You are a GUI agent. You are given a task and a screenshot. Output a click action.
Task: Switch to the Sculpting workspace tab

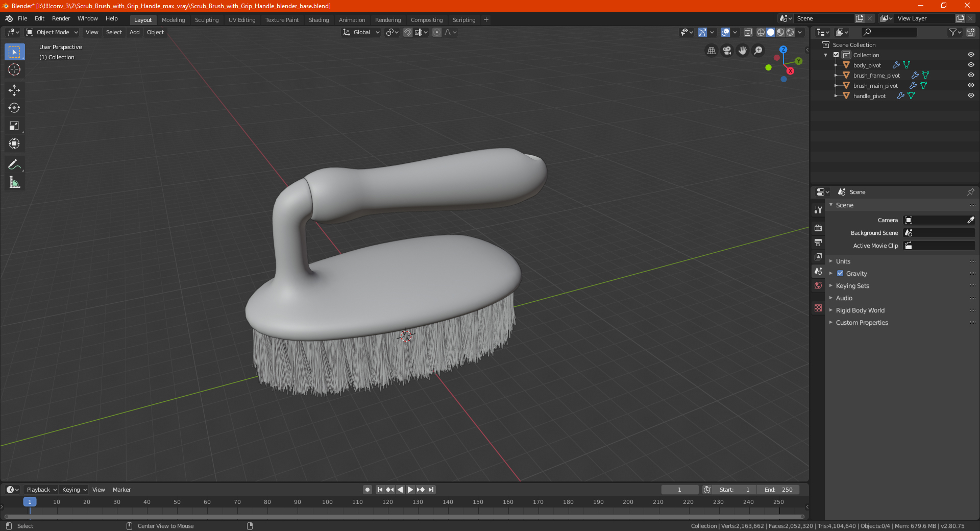point(207,20)
